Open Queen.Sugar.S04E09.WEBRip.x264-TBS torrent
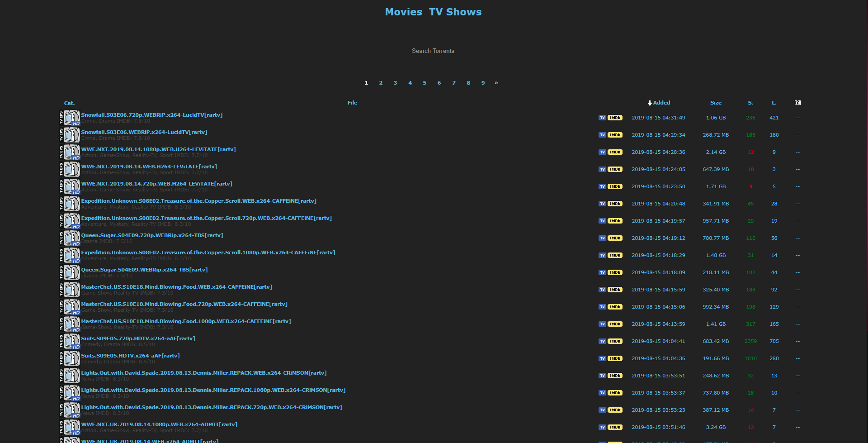Image resolution: width=868 pixels, height=443 pixels. click(x=144, y=270)
